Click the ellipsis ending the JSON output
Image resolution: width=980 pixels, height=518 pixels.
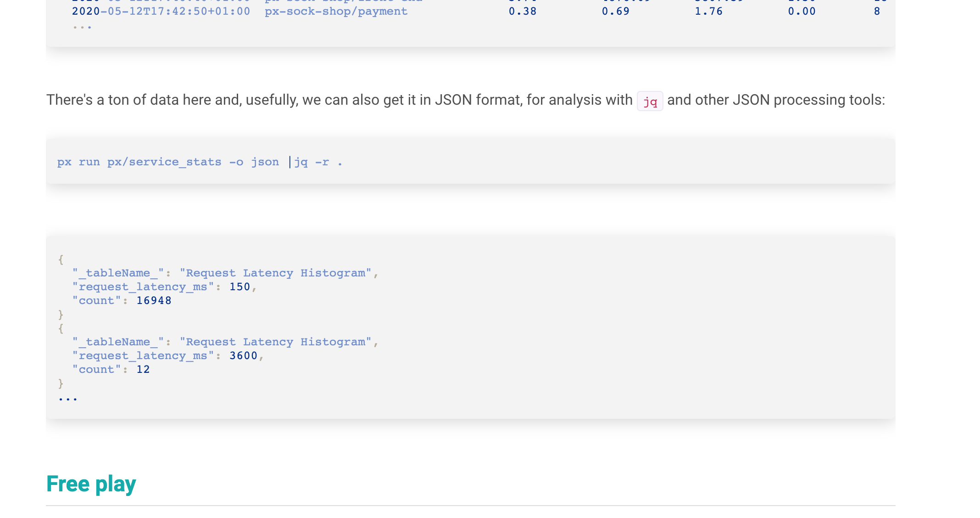(x=68, y=399)
